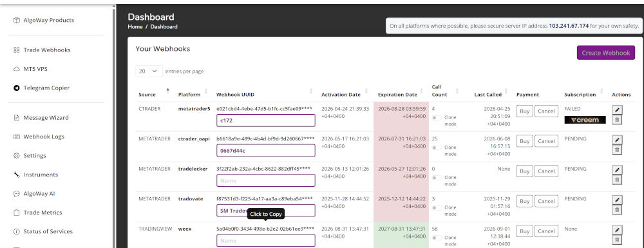This screenshot has width=644, height=248.
Task: Click Cancel for ctrader_oapi webhook
Action: tap(546, 141)
